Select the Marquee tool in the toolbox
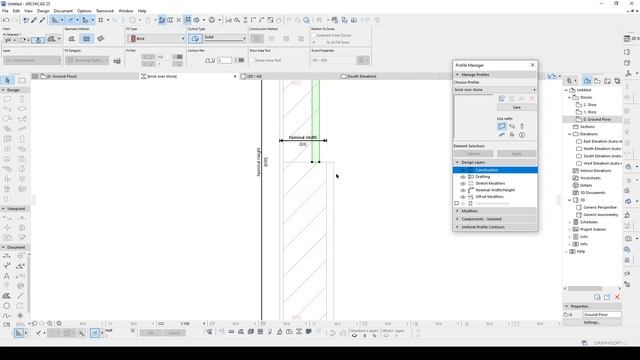Image resolution: width=640 pixels, height=360 pixels. click(22, 80)
